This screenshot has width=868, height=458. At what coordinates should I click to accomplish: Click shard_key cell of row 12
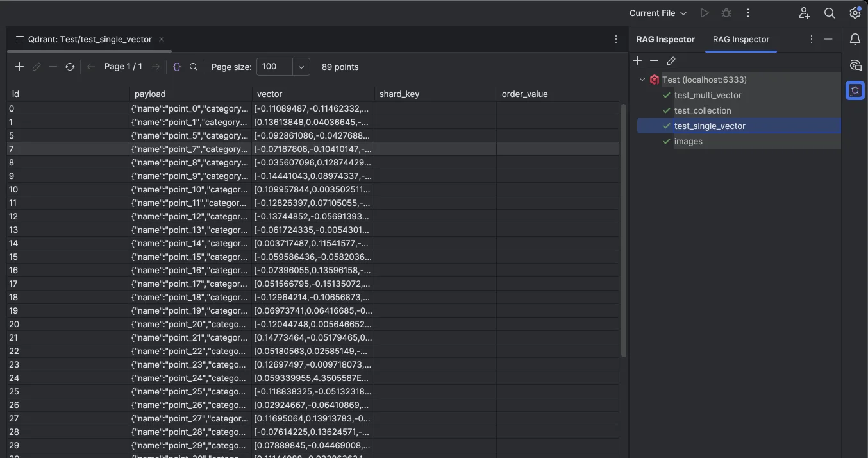(435, 216)
